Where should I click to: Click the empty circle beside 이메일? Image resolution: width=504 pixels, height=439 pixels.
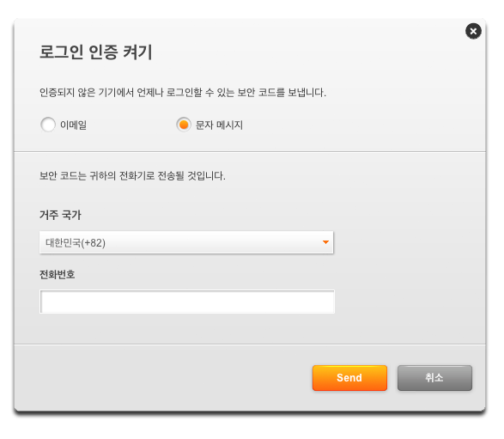click(48, 125)
